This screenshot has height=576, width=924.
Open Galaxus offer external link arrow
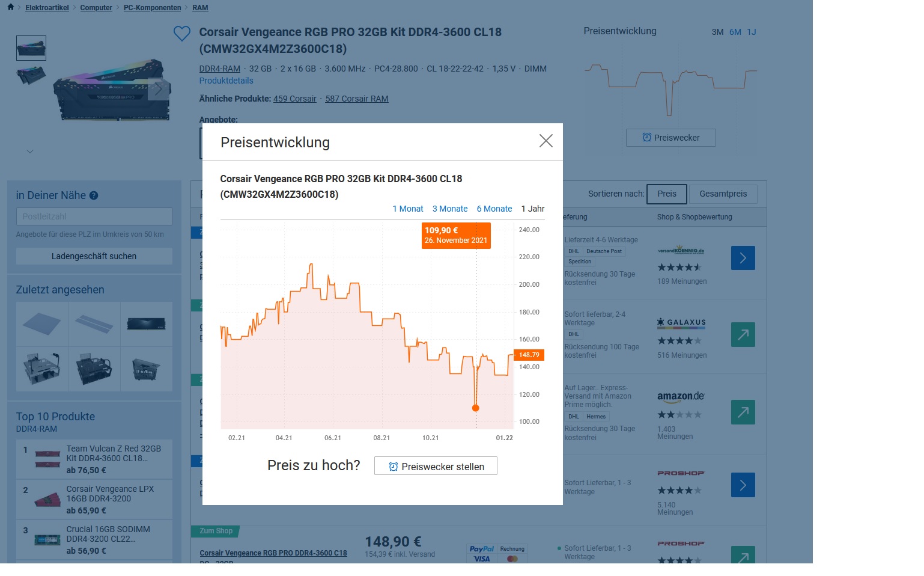tap(743, 335)
